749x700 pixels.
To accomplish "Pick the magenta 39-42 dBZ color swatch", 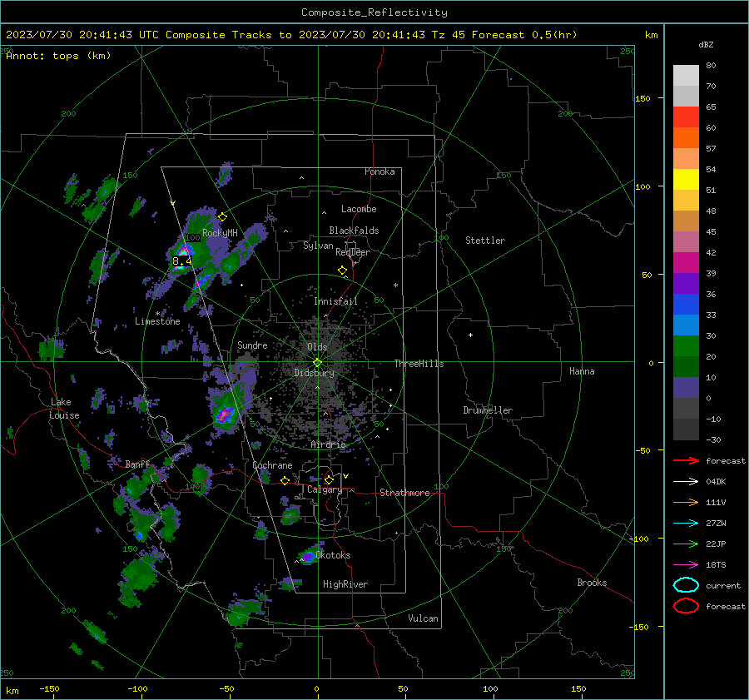I will (x=686, y=263).
